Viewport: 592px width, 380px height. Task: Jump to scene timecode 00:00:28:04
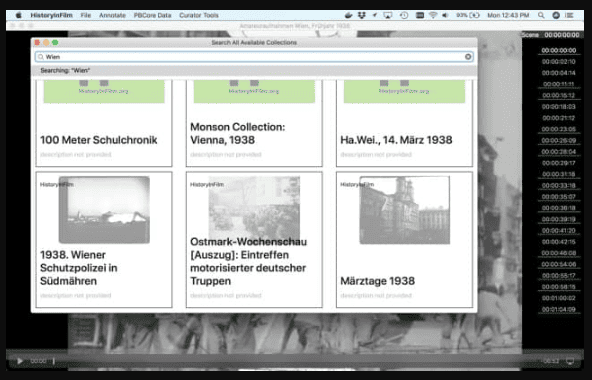pyautogui.click(x=559, y=152)
